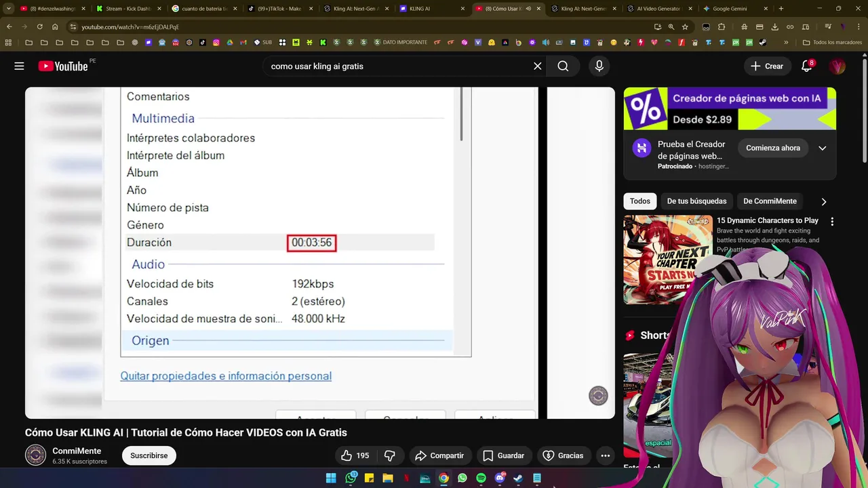The image size is (868, 488).
Task: Open Discord from the taskbar
Action: click(x=500, y=478)
